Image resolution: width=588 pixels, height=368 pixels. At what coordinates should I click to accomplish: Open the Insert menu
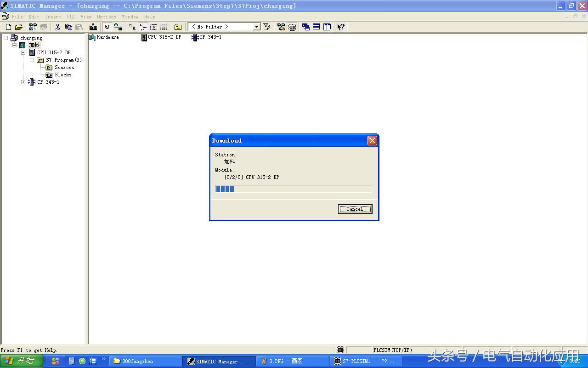point(53,17)
